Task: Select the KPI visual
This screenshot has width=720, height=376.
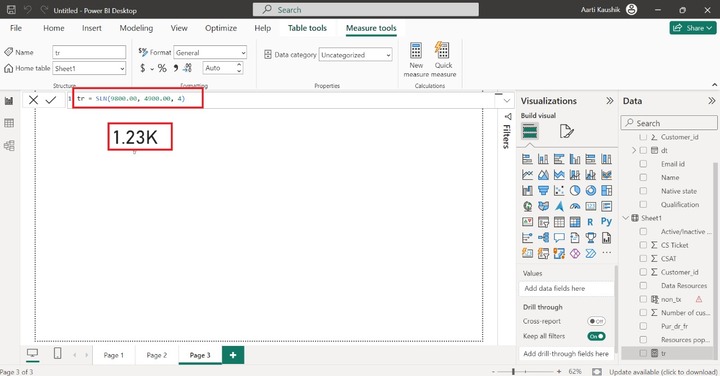Action: coord(528,222)
